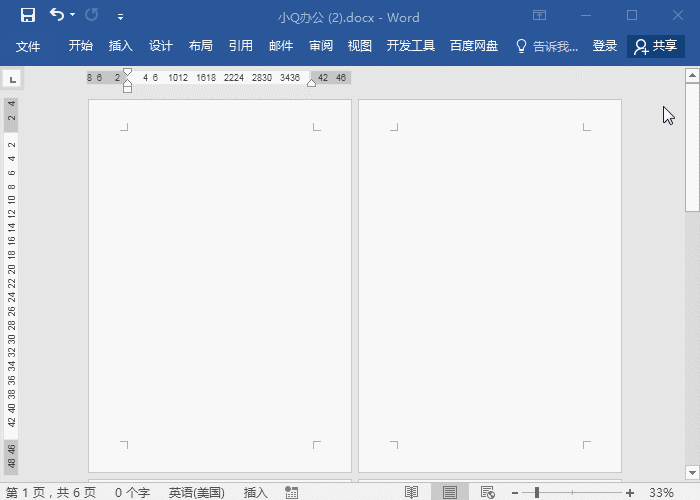Go to the 视图 ribbon tab
This screenshot has width=700, height=500.
point(360,46)
